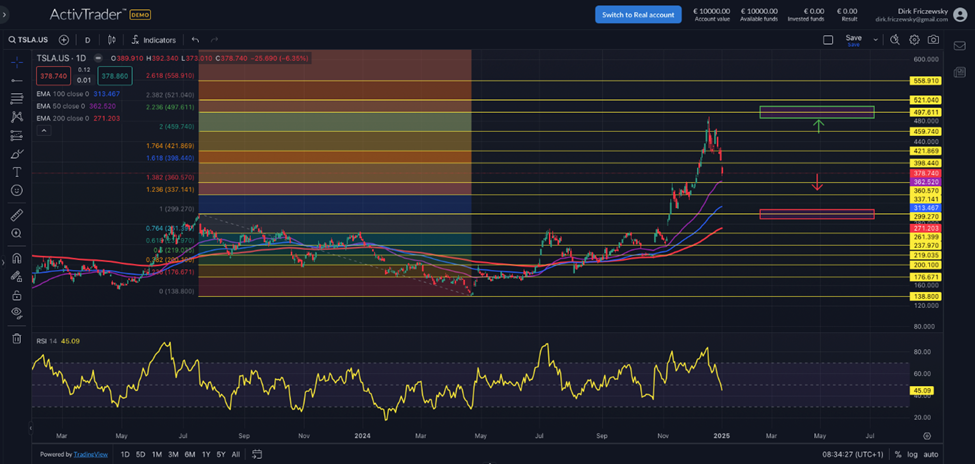
Task: Hide all drawings with eye icon
Action: click(16, 313)
